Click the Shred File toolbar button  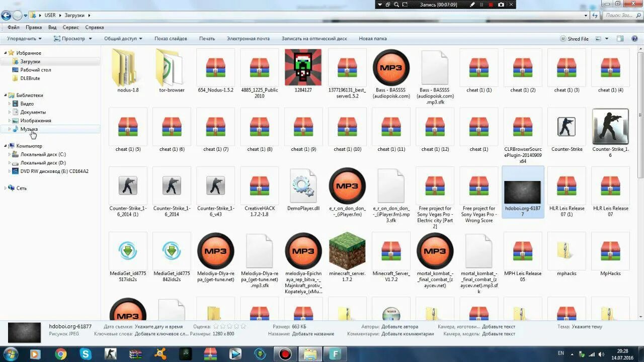(575, 39)
